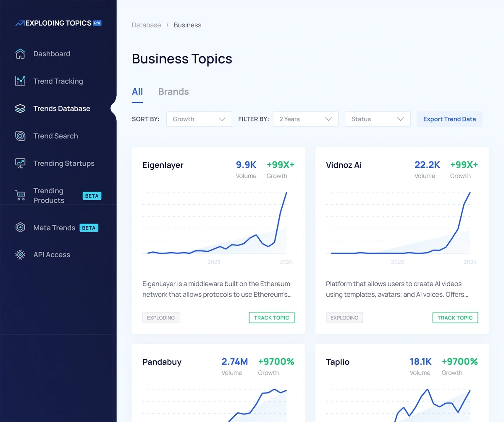Click the Trend Tracking chart icon
The height and width of the screenshot is (422, 504).
click(x=20, y=81)
